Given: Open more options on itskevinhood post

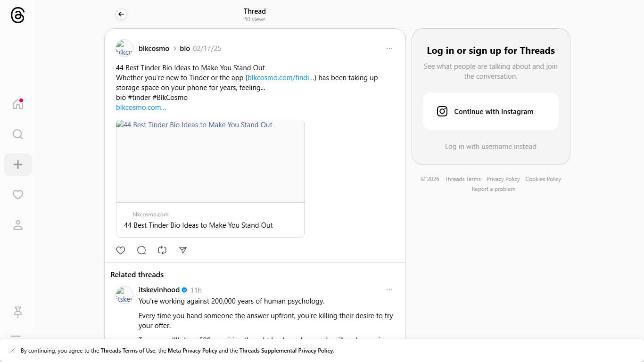Looking at the screenshot, I should [x=389, y=290].
